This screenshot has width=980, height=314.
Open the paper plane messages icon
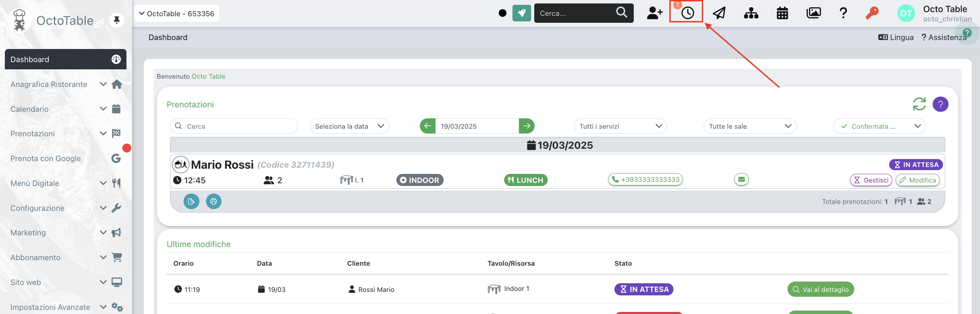[719, 13]
